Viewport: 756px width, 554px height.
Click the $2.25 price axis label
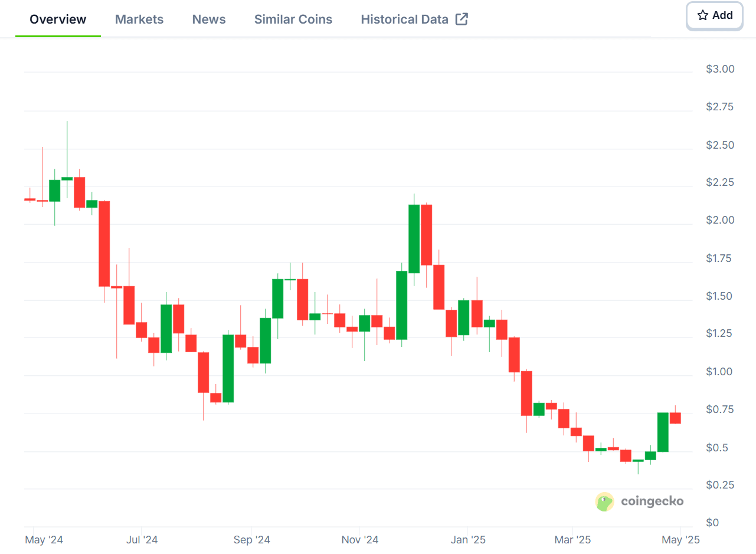[x=720, y=182]
